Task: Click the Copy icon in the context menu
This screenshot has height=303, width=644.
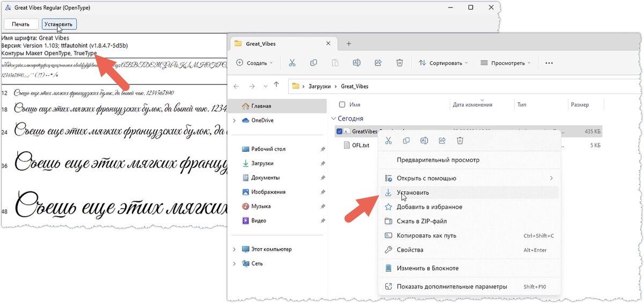Action: click(406, 141)
